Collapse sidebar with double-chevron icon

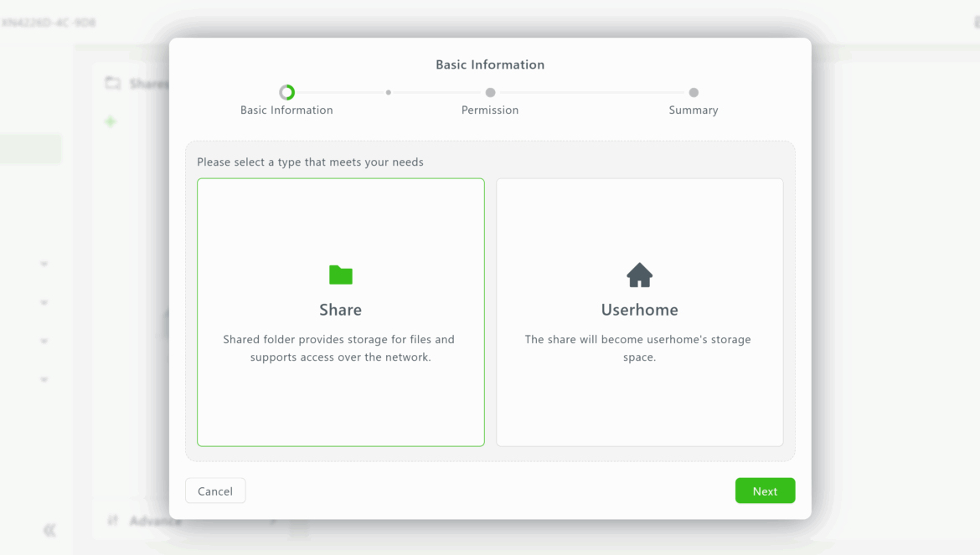[49, 530]
